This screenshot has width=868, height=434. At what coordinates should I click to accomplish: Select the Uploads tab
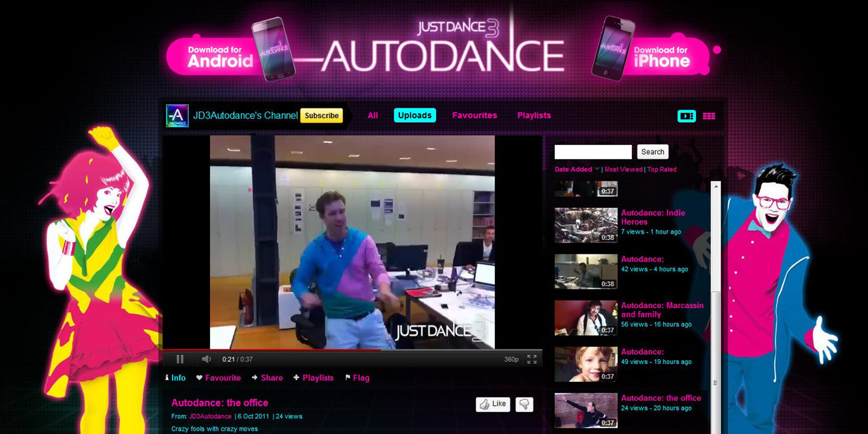[414, 115]
